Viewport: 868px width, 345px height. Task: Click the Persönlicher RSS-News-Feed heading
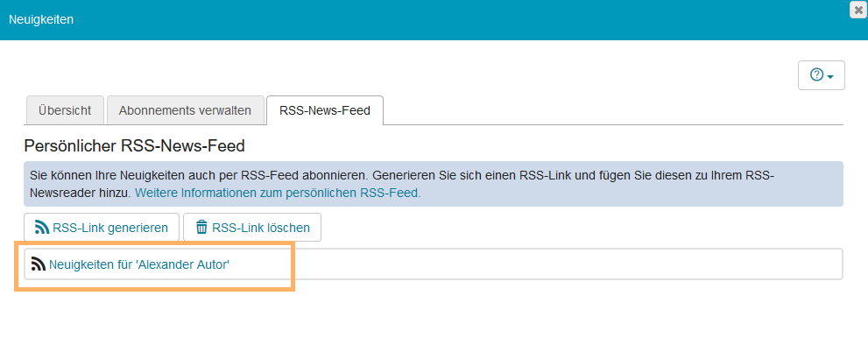coord(135,146)
